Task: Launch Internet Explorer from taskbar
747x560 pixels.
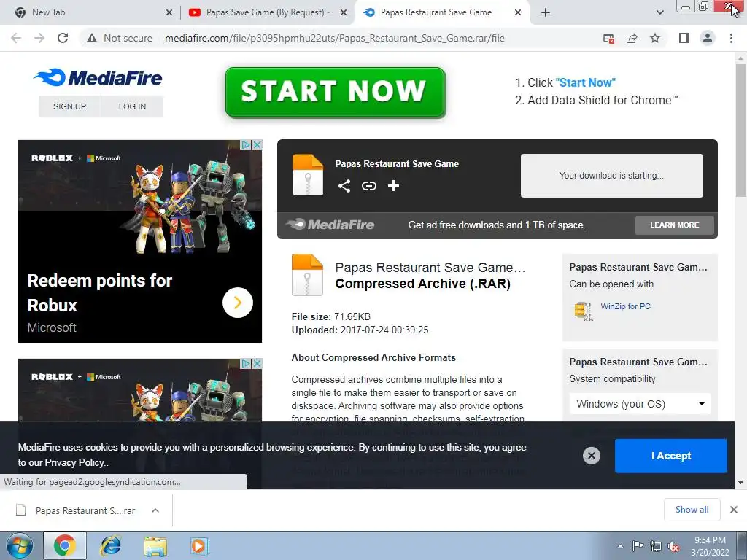Action: click(x=111, y=545)
